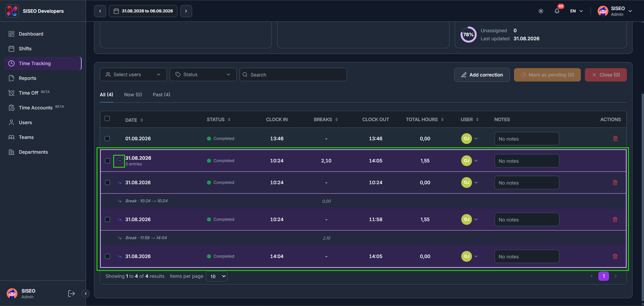Click the Teams icon in the sidebar

point(11,137)
